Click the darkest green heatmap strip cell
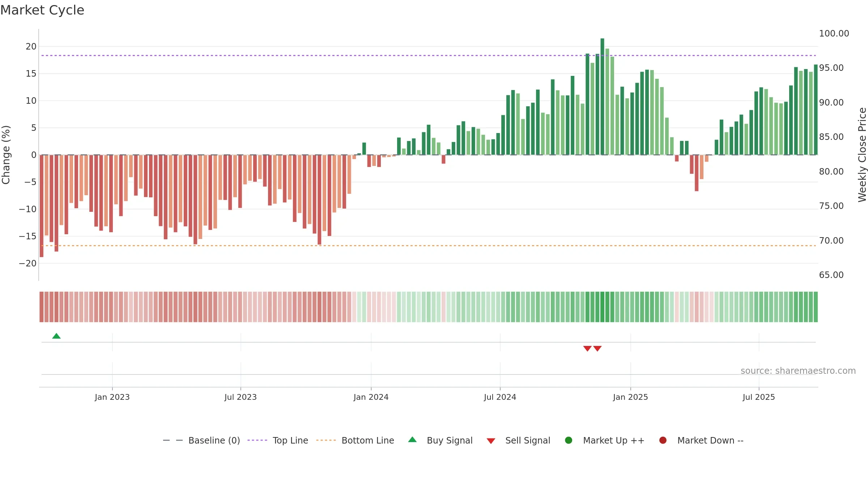Image resolution: width=868 pixels, height=488 pixels. (x=602, y=307)
